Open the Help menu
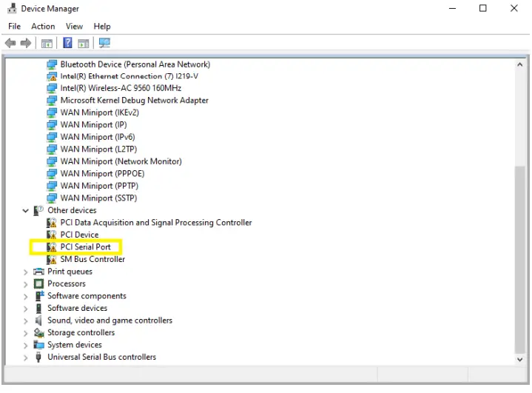Viewport: 532px width, 393px height. coord(102,26)
